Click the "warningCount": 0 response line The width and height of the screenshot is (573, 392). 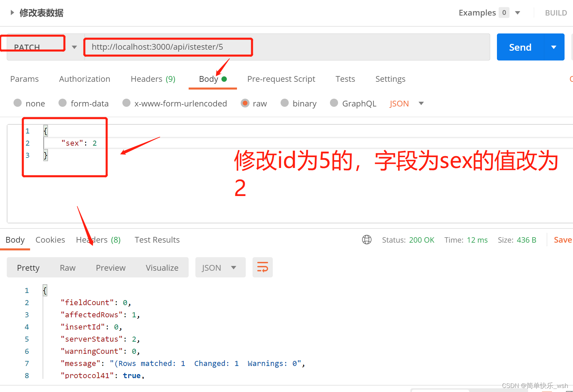(100, 351)
